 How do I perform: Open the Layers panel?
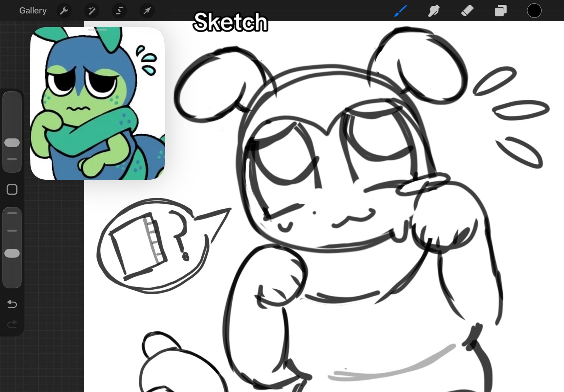500,11
